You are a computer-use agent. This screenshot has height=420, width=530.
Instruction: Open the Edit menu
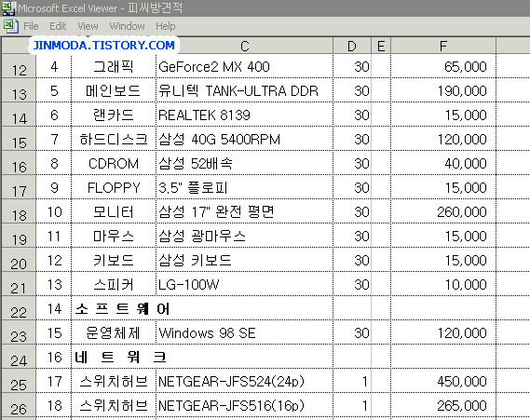58,26
